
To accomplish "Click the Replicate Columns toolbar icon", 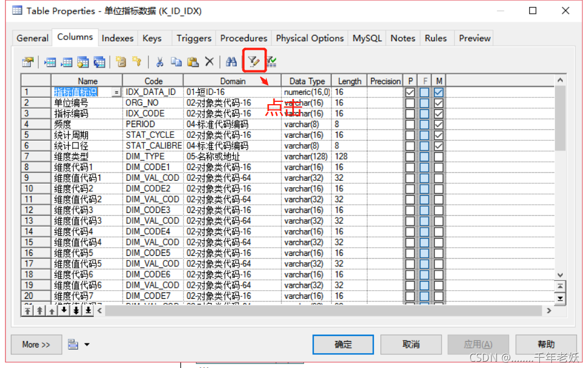I will (x=100, y=62).
